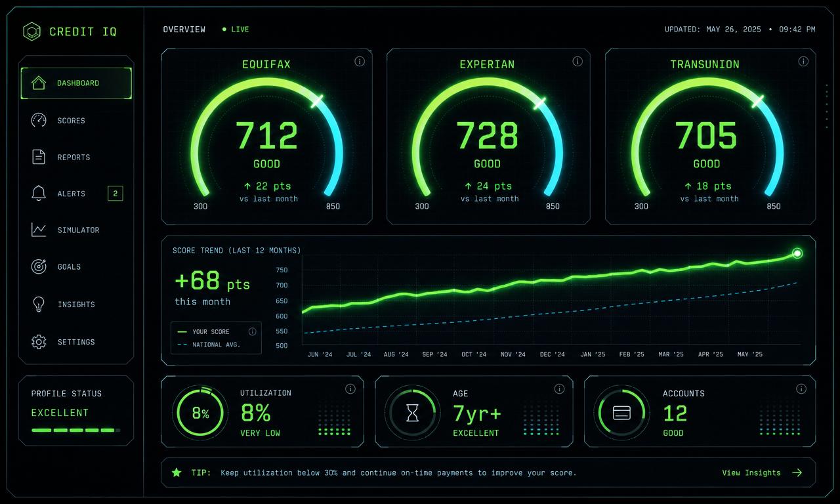Viewport: 840px width, 504px height.
Task: Click the Score Trend (Last 12 Months) heading
Action: [x=237, y=251]
